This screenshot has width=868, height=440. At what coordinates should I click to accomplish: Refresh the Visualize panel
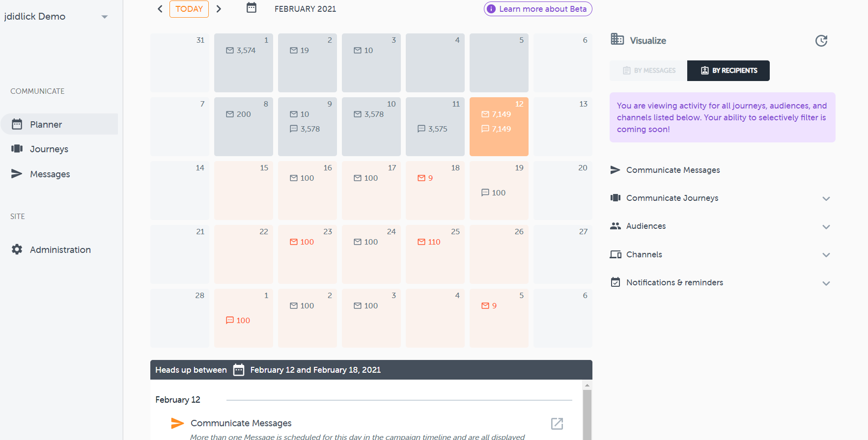point(822,41)
